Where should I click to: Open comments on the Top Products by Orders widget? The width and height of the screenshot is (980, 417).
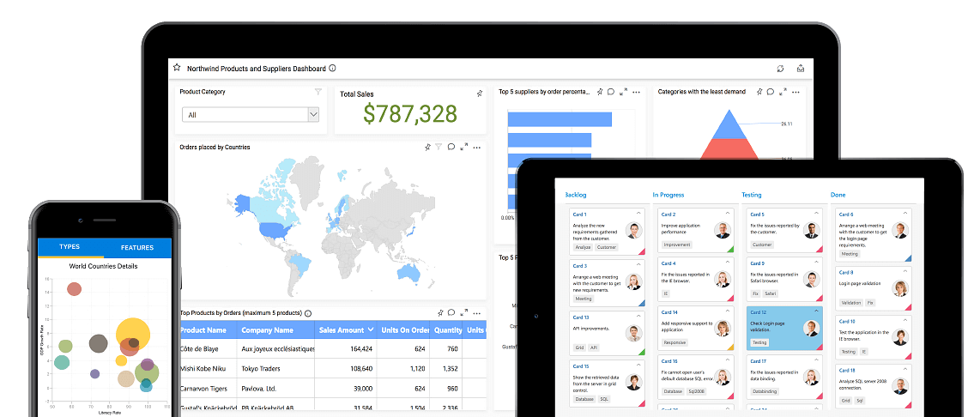pos(451,312)
